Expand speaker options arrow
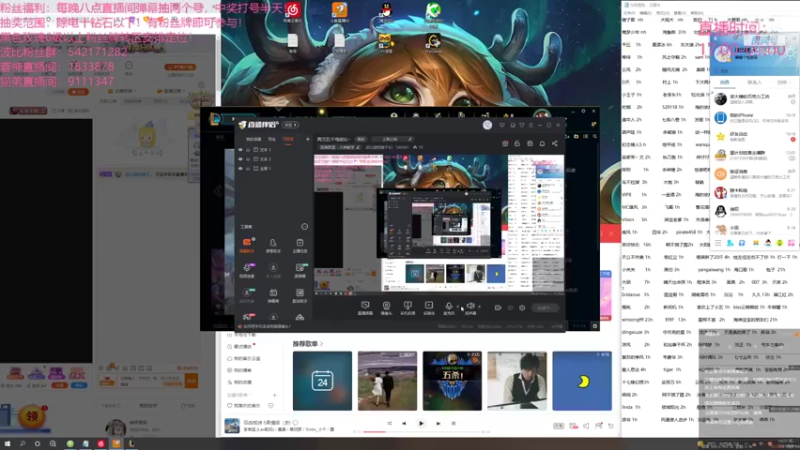Viewport: 800px width, 450px height. click(x=480, y=307)
